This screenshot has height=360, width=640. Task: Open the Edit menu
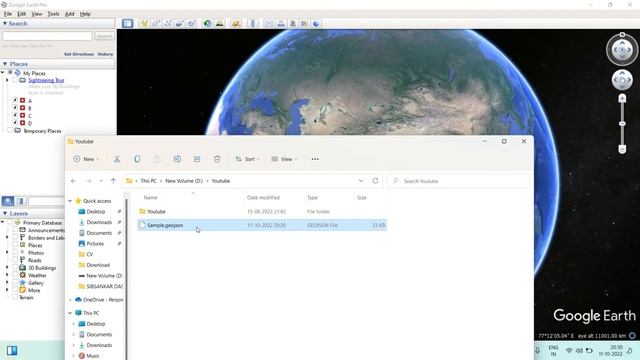tap(22, 14)
